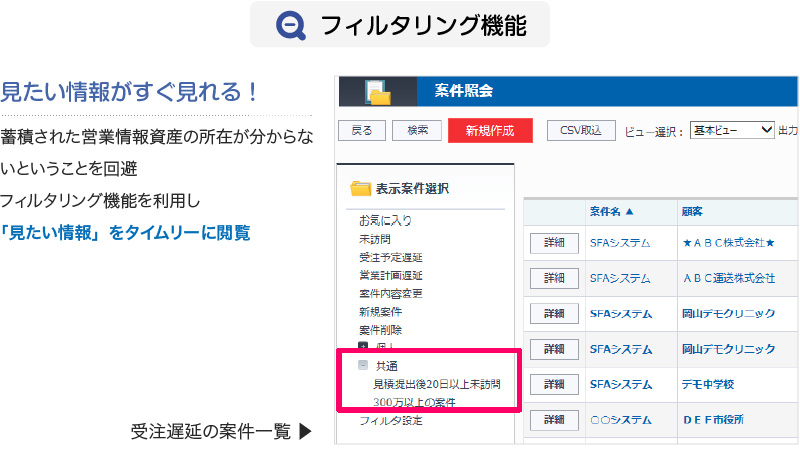Open the ○○システム case name link

pyautogui.click(x=619, y=419)
